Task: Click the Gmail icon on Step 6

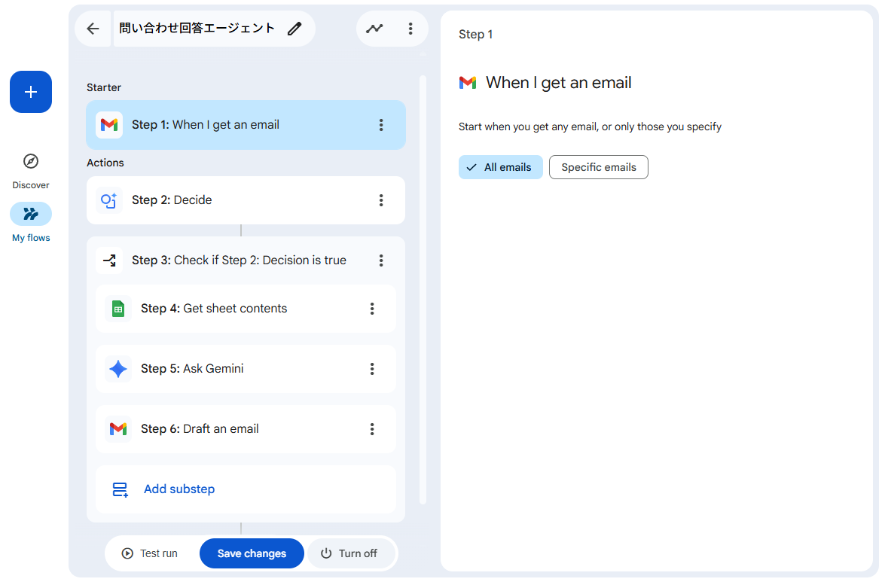Action: (118, 429)
